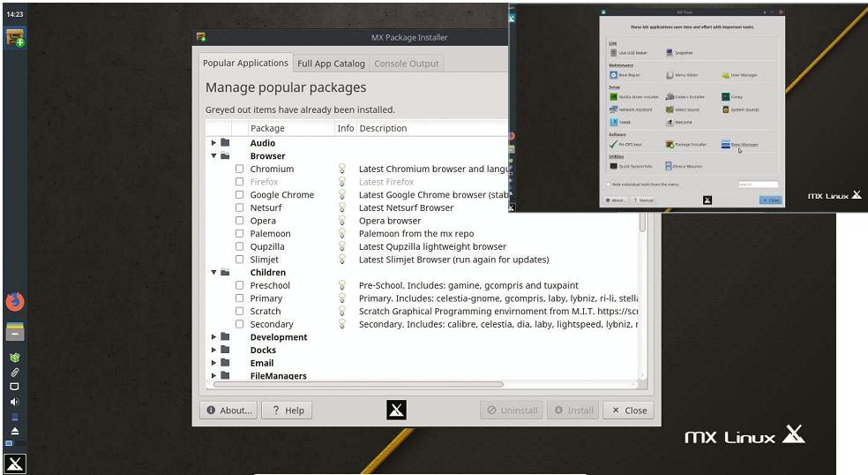Open Codecs Installer in MX Tools window
This screenshot has width=868, height=475.
(x=685, y=96)
